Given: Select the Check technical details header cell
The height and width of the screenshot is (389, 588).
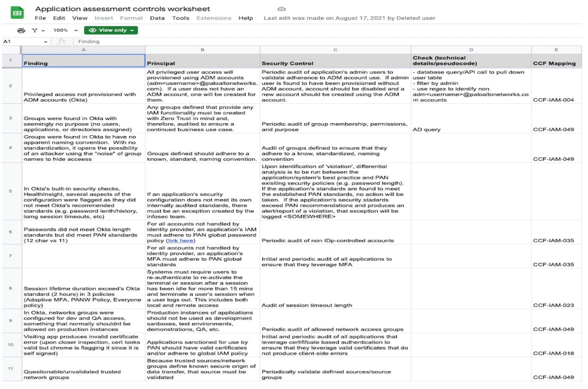Looking at the screenshot, I should pyautogui.click(x=471, y=61).
